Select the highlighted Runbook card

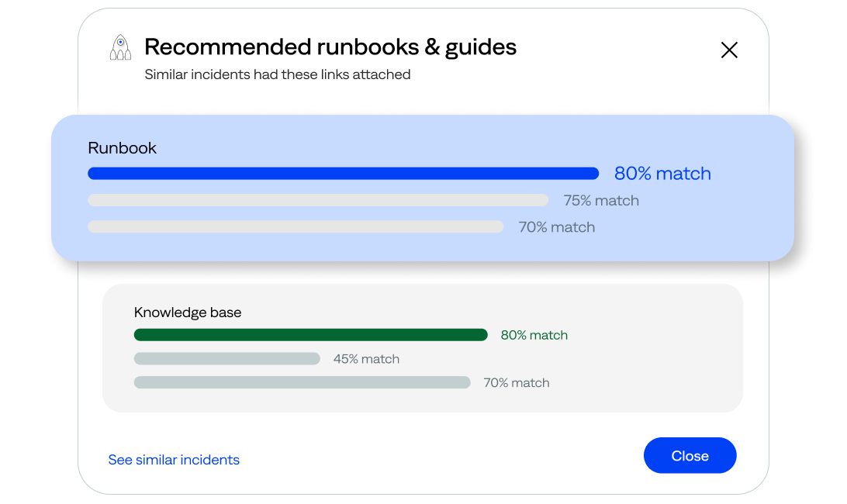click(423, 186)
